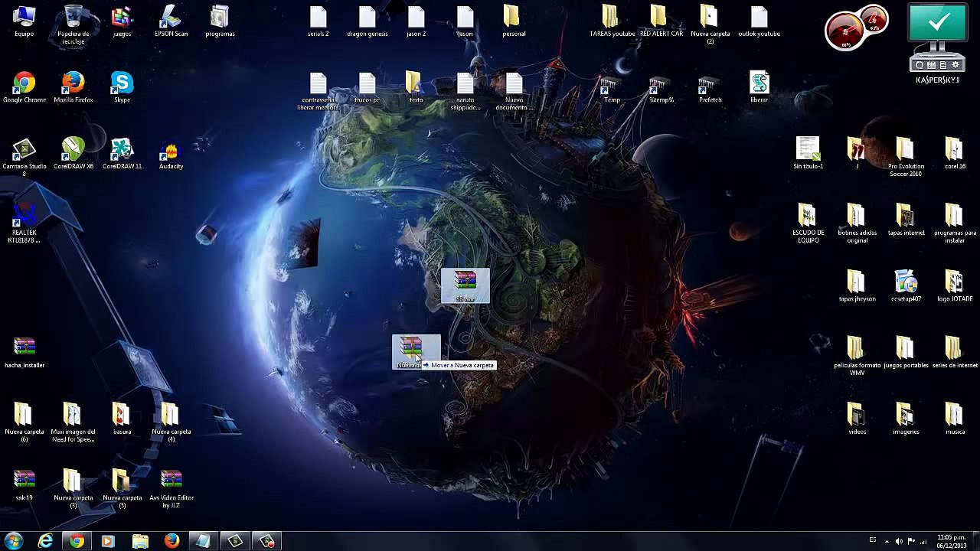
Task: Select the videos folder
Action: tap(857, 419)
